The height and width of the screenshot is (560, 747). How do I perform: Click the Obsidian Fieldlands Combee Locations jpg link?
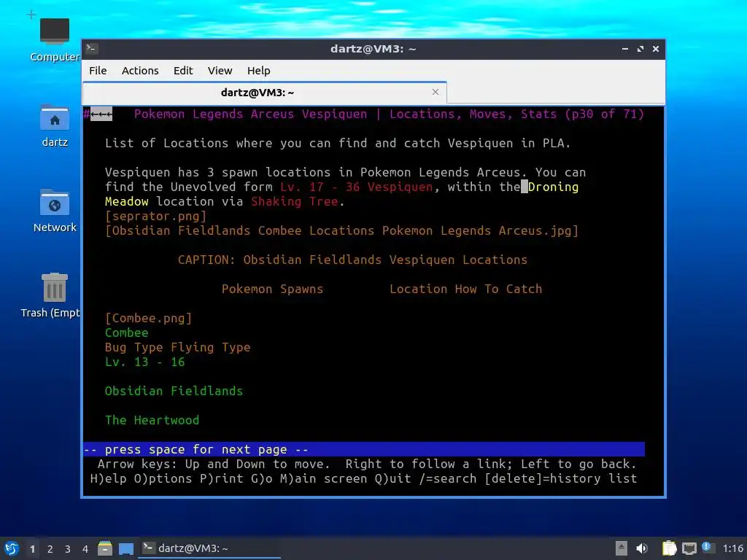point(341,230)
